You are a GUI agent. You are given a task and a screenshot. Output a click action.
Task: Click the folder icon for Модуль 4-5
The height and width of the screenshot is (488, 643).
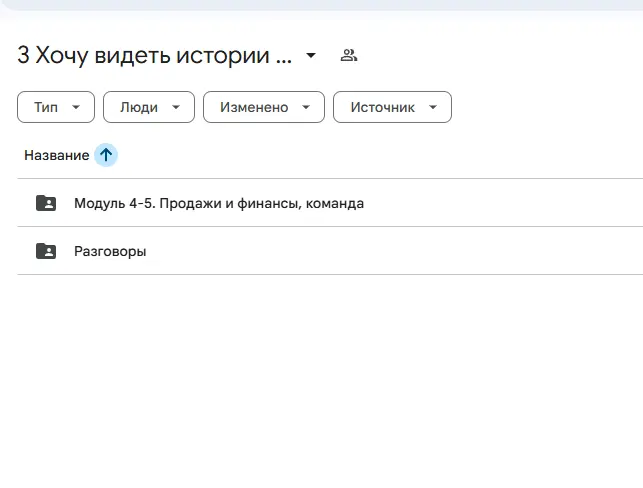[46, 203]
